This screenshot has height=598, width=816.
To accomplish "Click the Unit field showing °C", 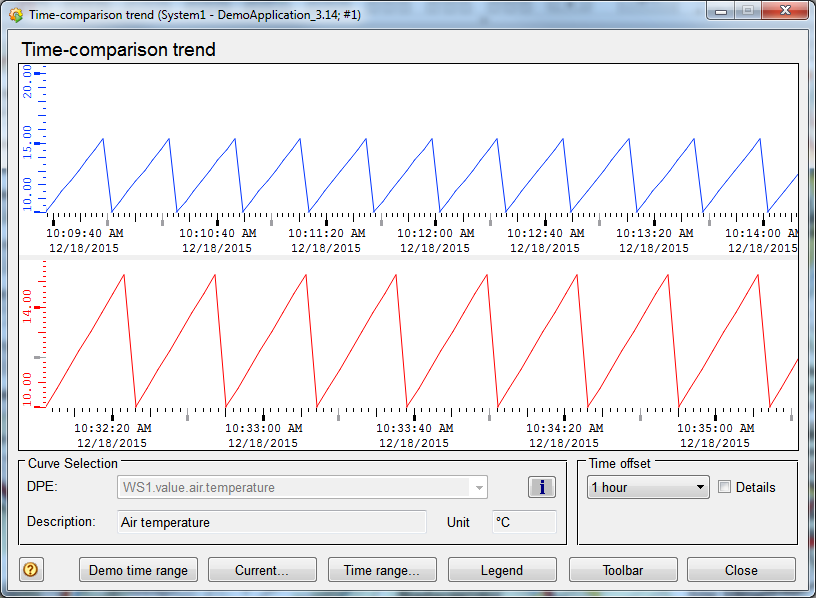I will (x=524, y=522).
